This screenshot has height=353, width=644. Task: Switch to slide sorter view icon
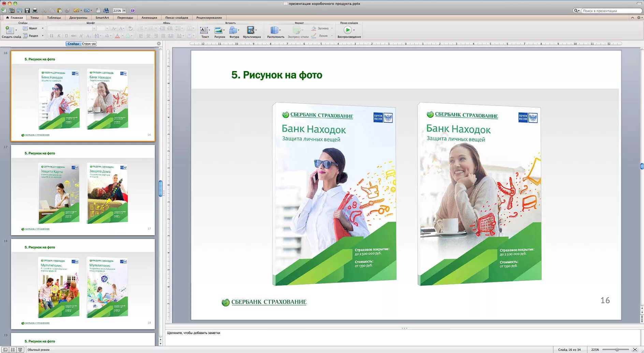point(13,350)
